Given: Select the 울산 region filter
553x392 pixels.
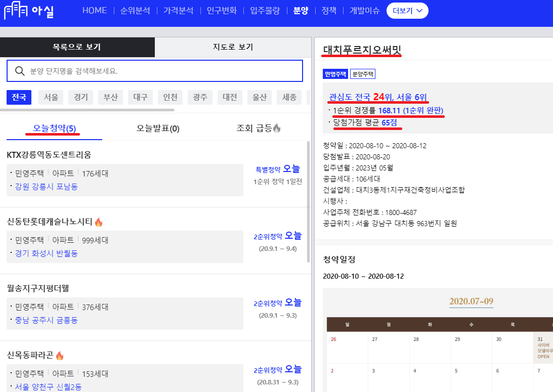Looking at the screenshot, I should 260,97.
